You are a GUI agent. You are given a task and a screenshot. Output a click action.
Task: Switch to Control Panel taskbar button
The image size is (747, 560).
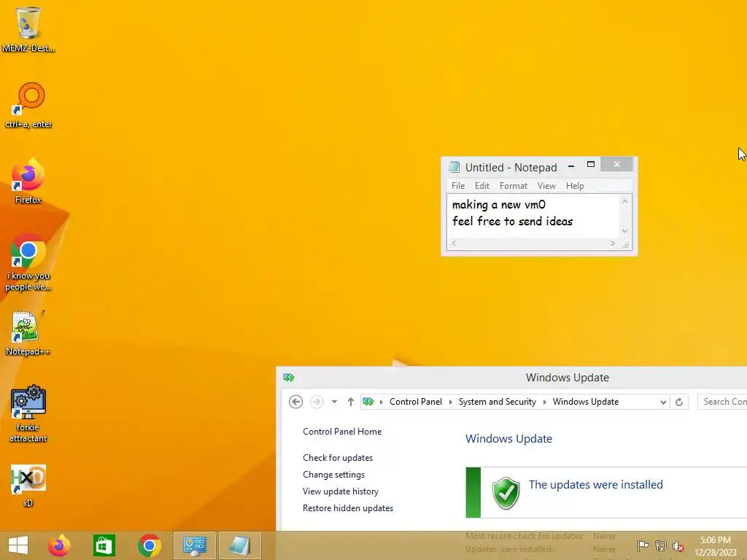194,545
